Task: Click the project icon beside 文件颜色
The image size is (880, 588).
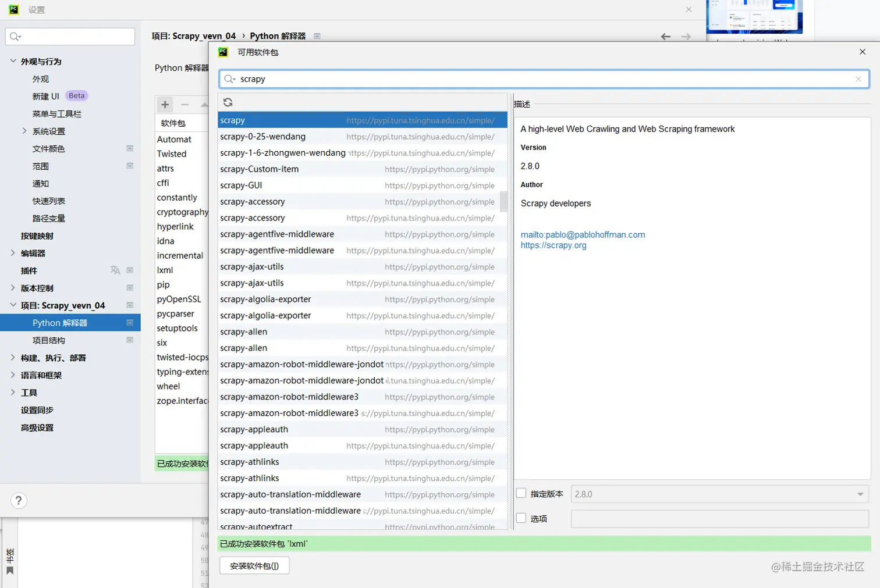Action: (130, 148)
